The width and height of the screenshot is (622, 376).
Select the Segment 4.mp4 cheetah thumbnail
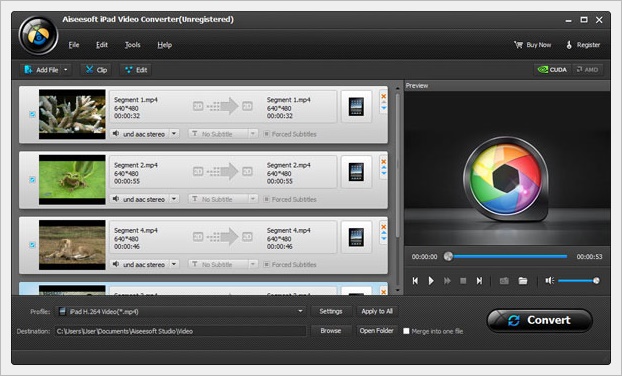point(72,245)
